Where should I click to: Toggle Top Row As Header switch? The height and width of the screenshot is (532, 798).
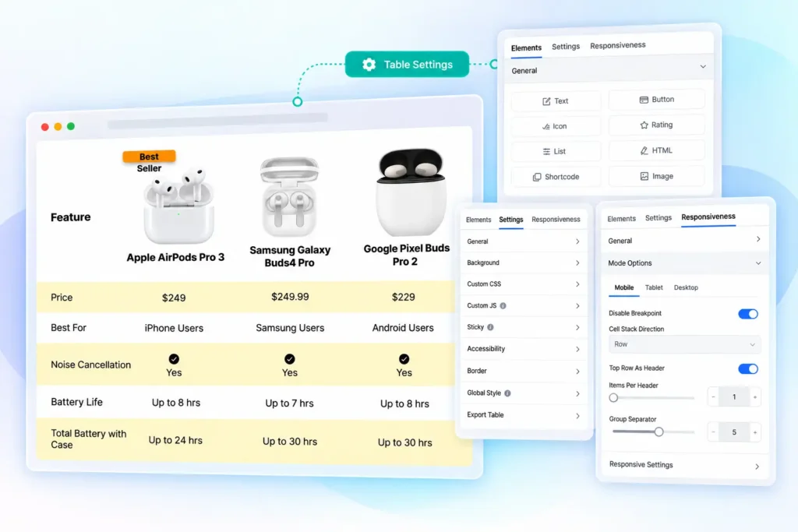pyautogui.click(x=748, y=368)
